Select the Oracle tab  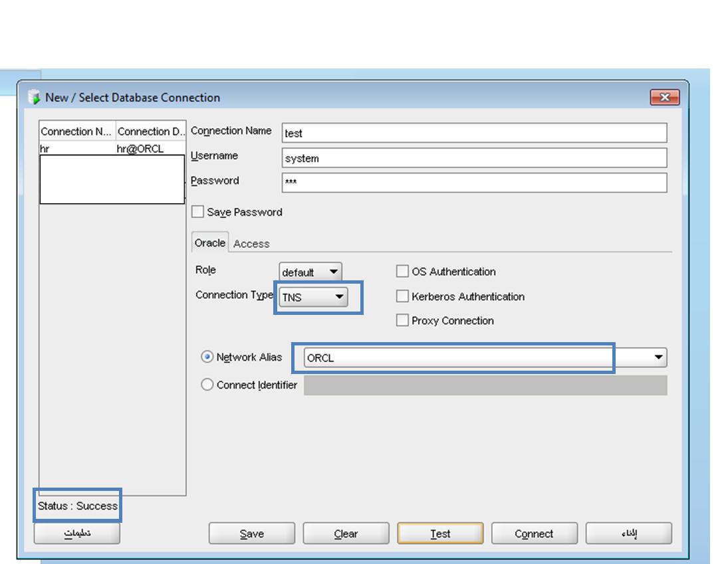(210, 243)
